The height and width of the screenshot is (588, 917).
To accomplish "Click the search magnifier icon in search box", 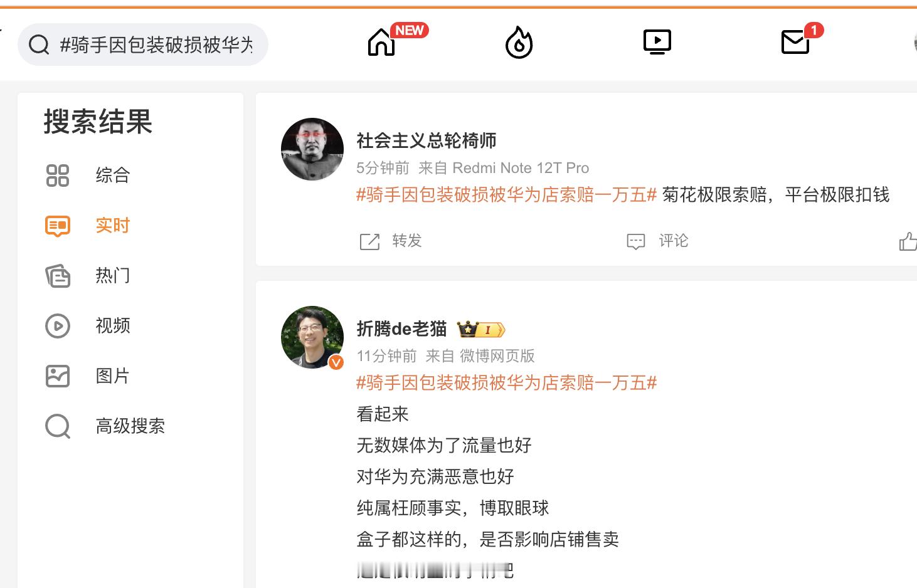I will (x=39, y=45).
